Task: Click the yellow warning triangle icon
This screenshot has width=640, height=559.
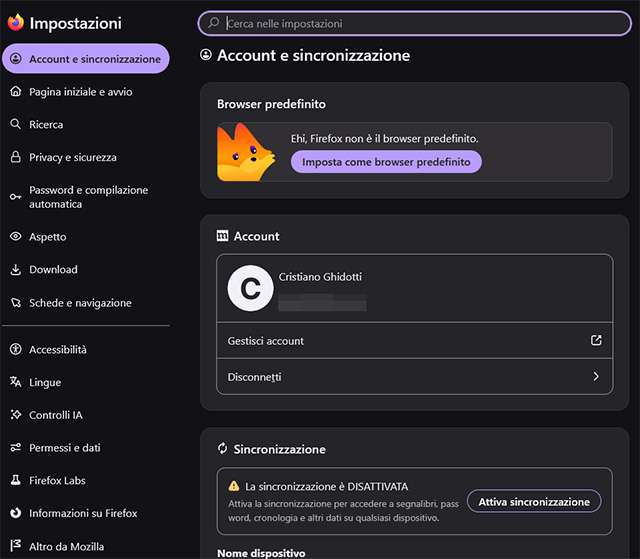Action: click(x=234, y=486)
